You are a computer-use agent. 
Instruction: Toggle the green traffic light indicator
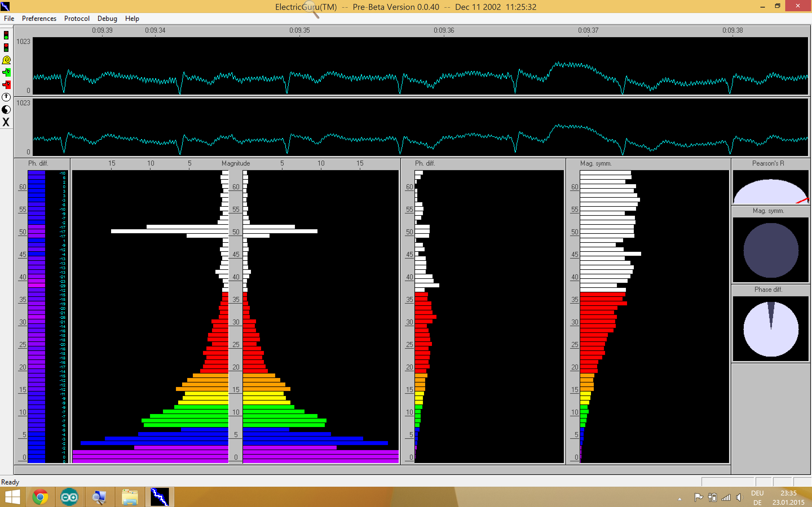tap(6, 35)
